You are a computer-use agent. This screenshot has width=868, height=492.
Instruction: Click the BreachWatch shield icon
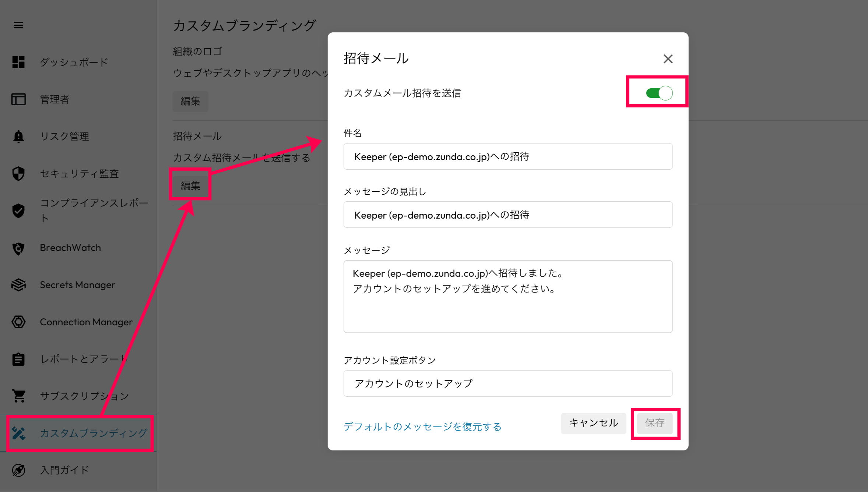(x=18, y=248)
